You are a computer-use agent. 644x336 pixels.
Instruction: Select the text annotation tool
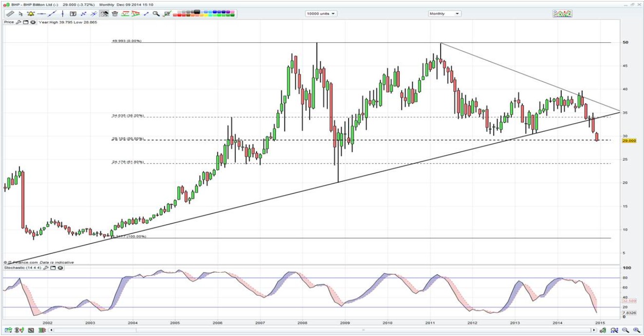click(73, 14)
